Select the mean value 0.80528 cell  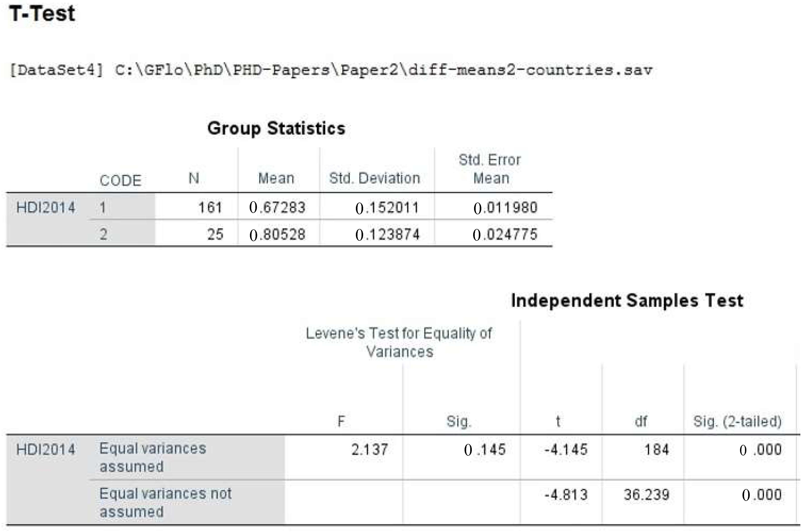pyautogui.click(x=277, y=234)
